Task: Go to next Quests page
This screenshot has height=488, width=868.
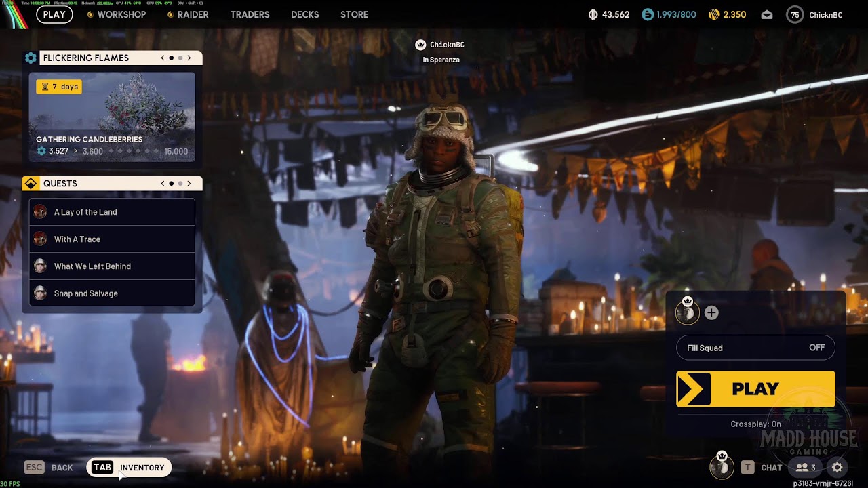Action: 189,184
